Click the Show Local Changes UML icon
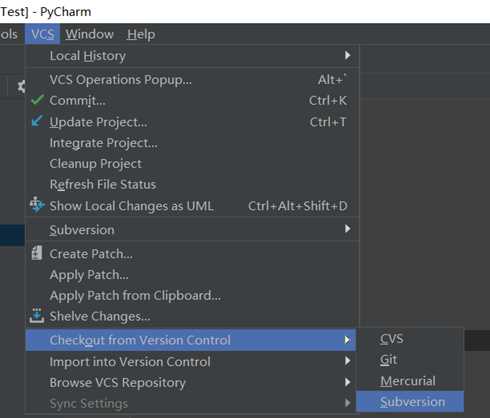The image size is (490, 418). 37,205
